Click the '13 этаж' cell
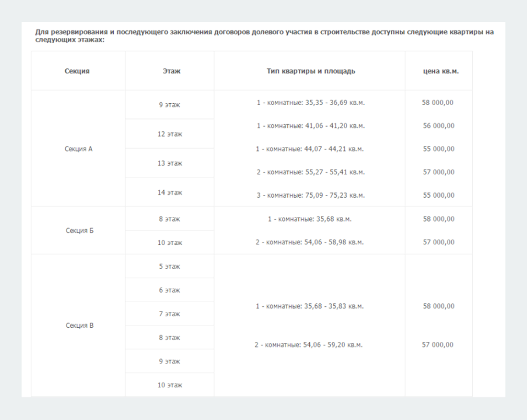The width and height of the screenshot is (527, 420). pyautogui.click(x=170, y=163)
